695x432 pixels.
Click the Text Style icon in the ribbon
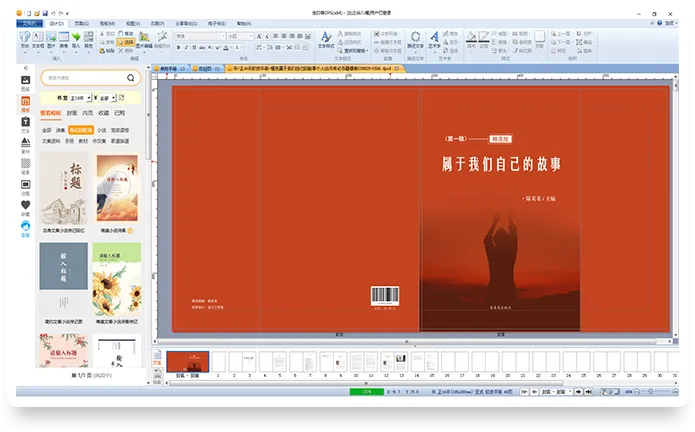tap(326, 39)
